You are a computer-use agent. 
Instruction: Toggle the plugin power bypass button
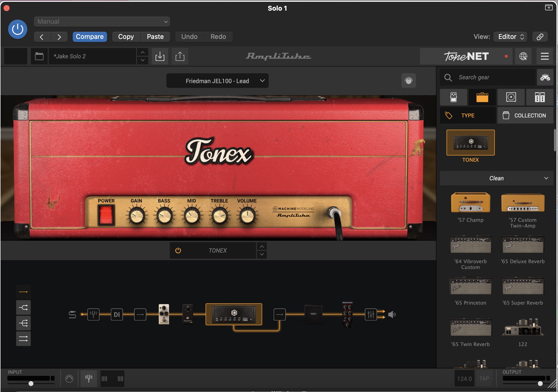point(18,29)
